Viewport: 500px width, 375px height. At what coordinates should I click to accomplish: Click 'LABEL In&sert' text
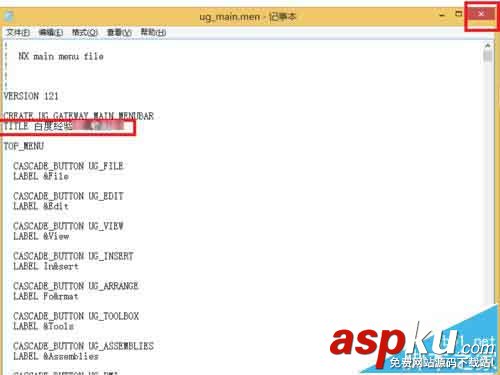[46, 266]
